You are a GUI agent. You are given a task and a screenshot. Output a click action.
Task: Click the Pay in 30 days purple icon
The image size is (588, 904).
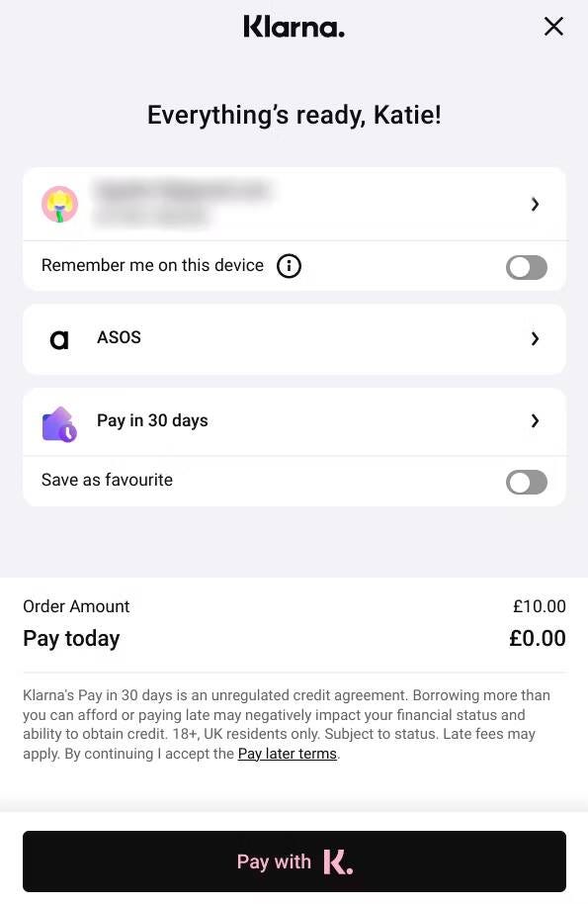click(59, 420)
